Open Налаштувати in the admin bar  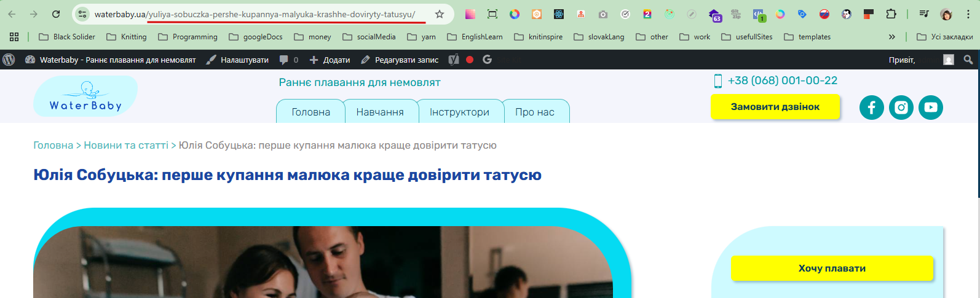pos(237,60)
